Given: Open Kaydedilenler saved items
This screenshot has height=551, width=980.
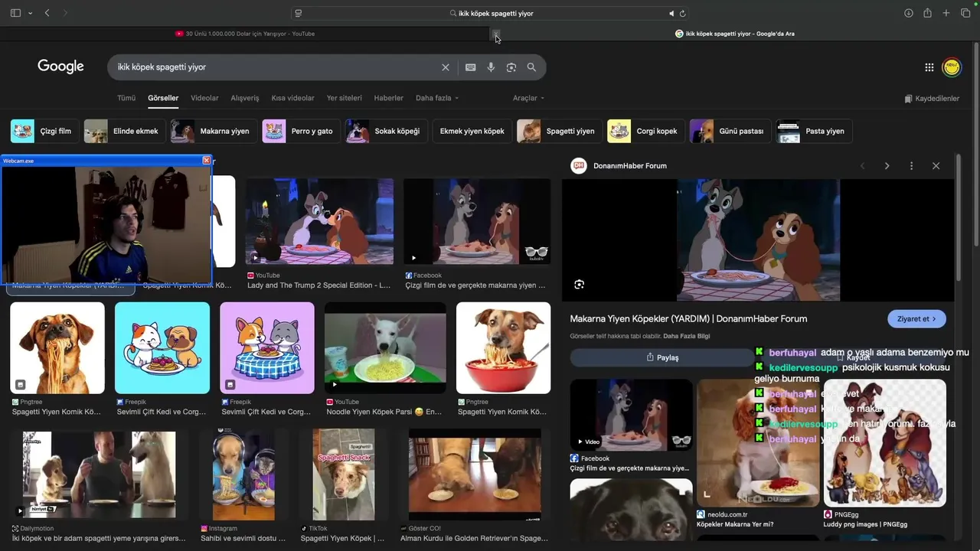Looking at the screenshot, I should (932, 99).
